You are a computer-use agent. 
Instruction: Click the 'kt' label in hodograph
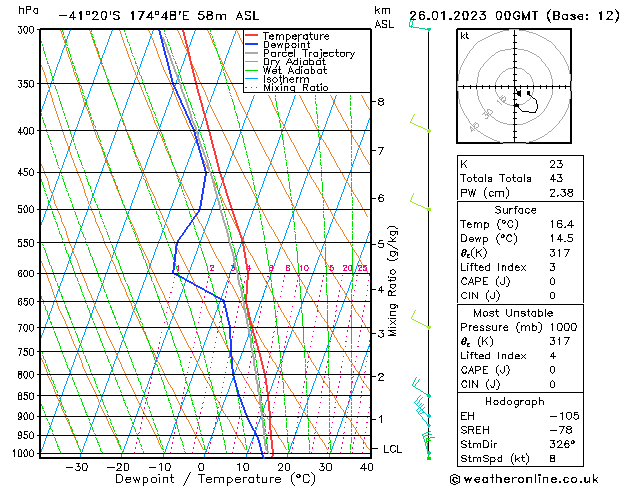click(x=465, y=35)
